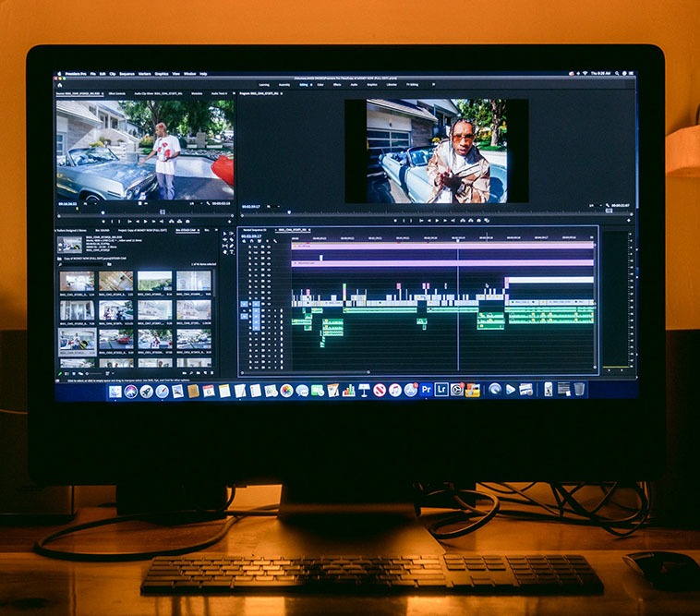Click the Program monitor playhead scrubber
Screen dimensions: 700x616
pyautogui.click(x=289, y=212)
